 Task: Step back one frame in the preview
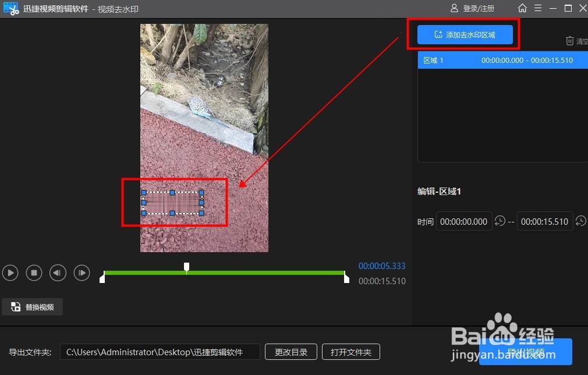58,273
